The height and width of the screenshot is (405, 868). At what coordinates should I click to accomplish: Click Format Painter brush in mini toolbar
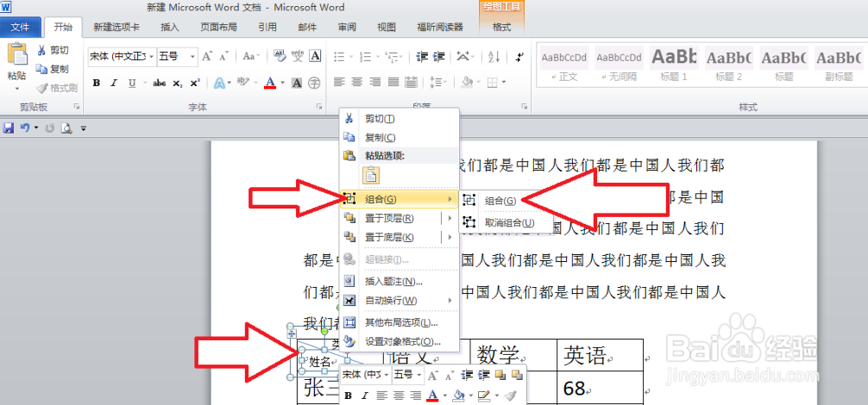point(512,395)
